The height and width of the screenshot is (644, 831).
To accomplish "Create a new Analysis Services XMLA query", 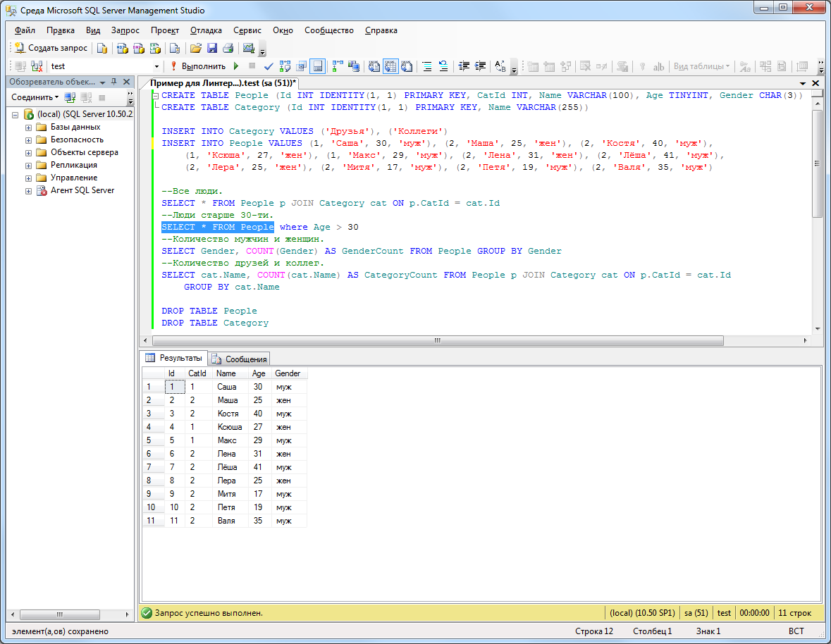I will (155, 48).
